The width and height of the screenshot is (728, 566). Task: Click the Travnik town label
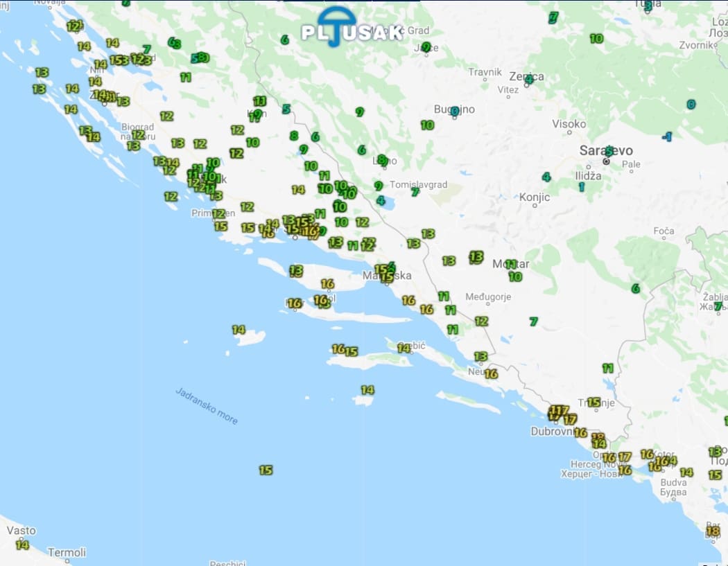pyautogui.click(x=485, y=72)
